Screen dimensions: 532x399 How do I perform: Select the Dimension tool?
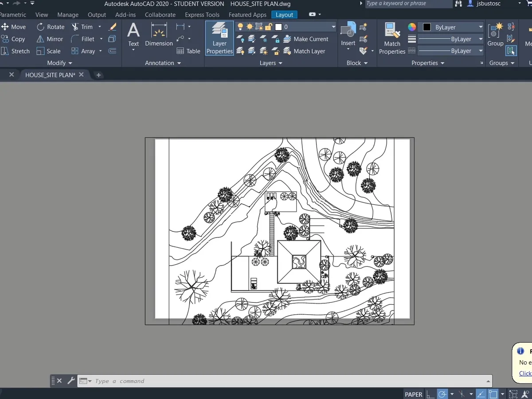[158, 35]
